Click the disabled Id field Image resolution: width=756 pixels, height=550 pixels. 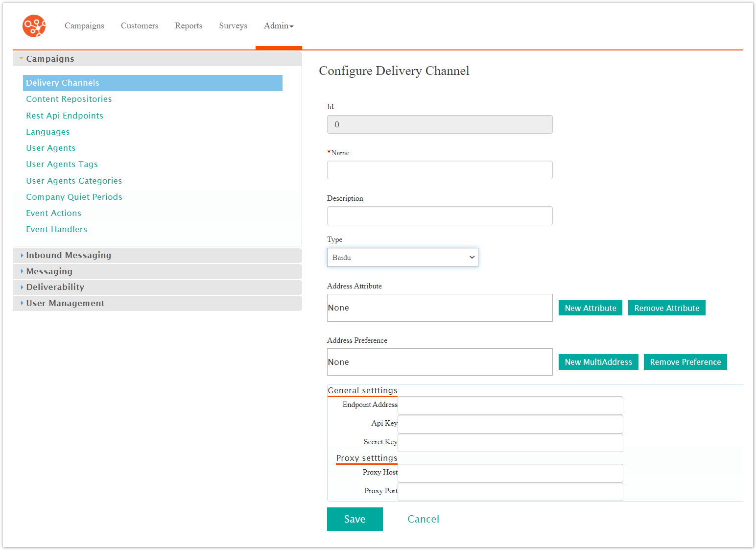(x=440, y=124)
